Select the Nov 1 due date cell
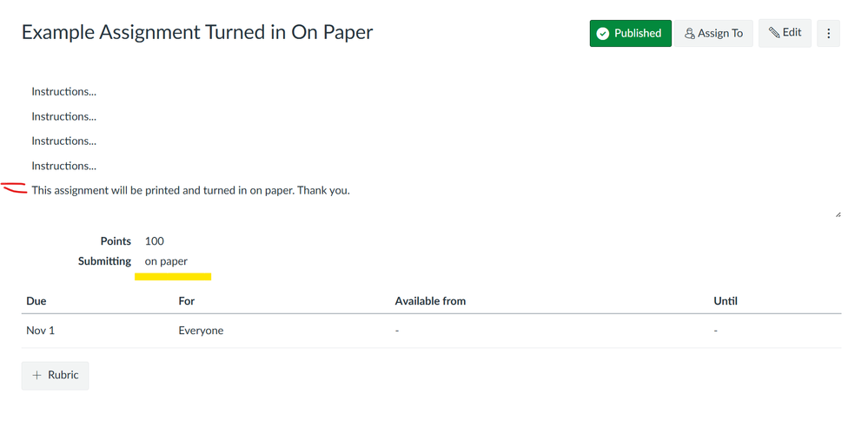This screenshot has height=427, width=868. tap(41, 331)
